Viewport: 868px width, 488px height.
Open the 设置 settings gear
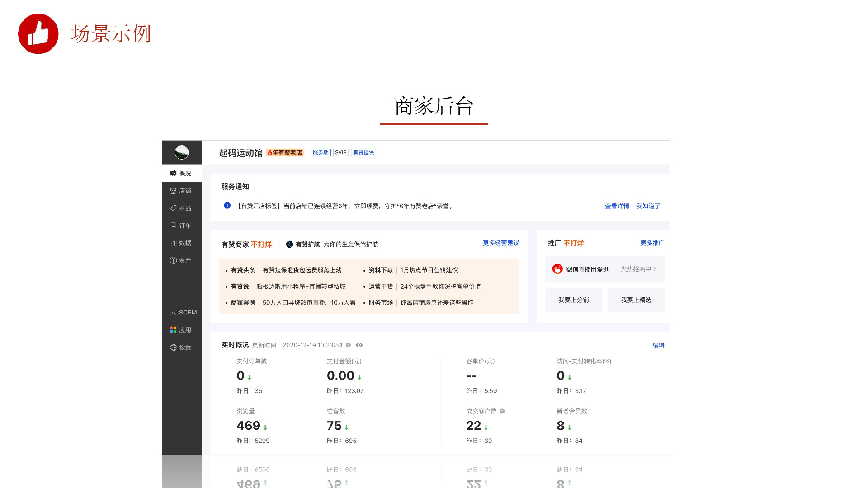(x=173, y=347)
